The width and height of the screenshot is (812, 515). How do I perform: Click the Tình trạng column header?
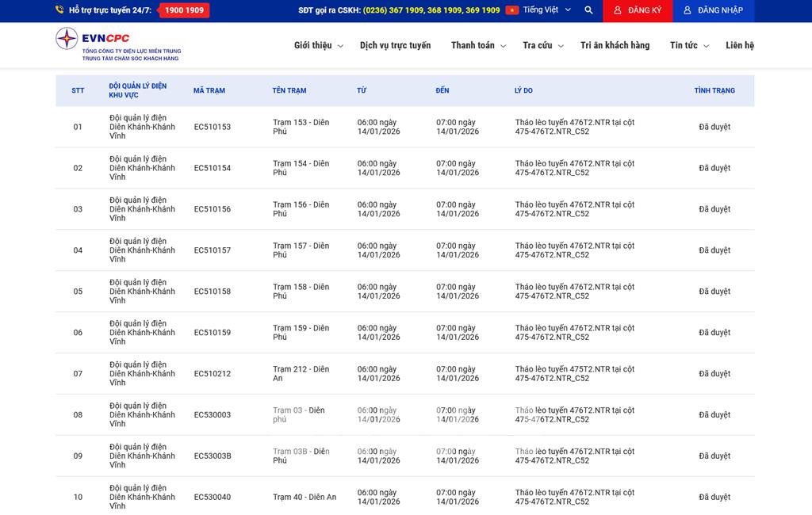[x=714, y=90]
